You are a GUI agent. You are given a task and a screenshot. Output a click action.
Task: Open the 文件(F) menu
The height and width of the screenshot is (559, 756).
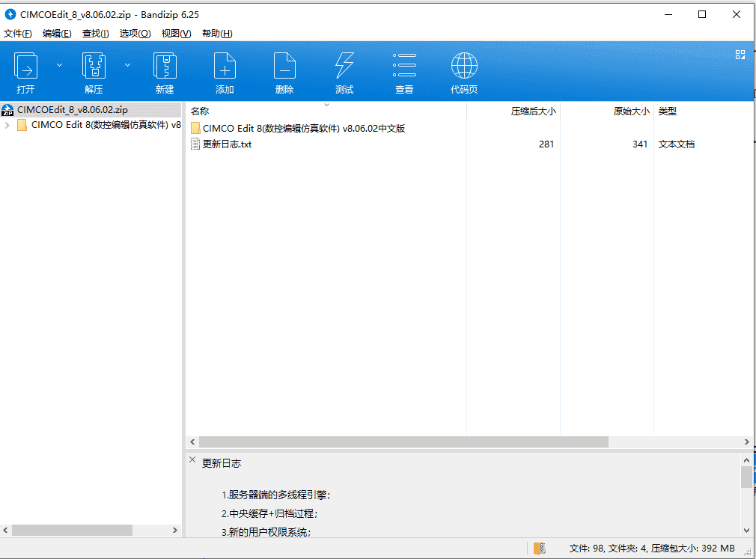(18, 33)
